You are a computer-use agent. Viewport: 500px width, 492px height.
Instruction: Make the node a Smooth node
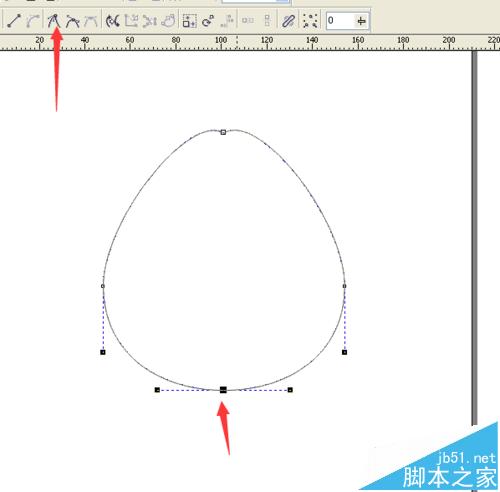click(72, 21)
